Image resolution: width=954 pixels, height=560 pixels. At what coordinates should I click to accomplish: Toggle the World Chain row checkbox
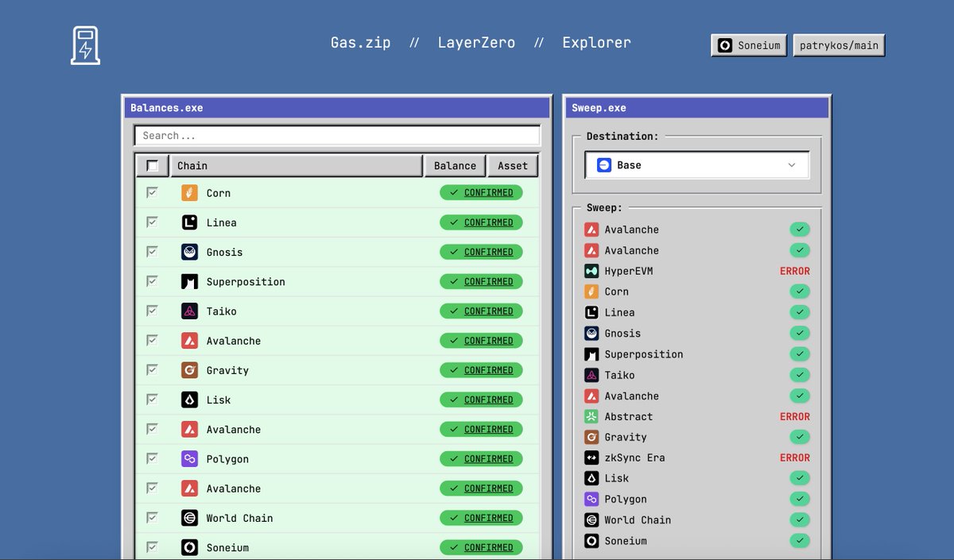152,517
